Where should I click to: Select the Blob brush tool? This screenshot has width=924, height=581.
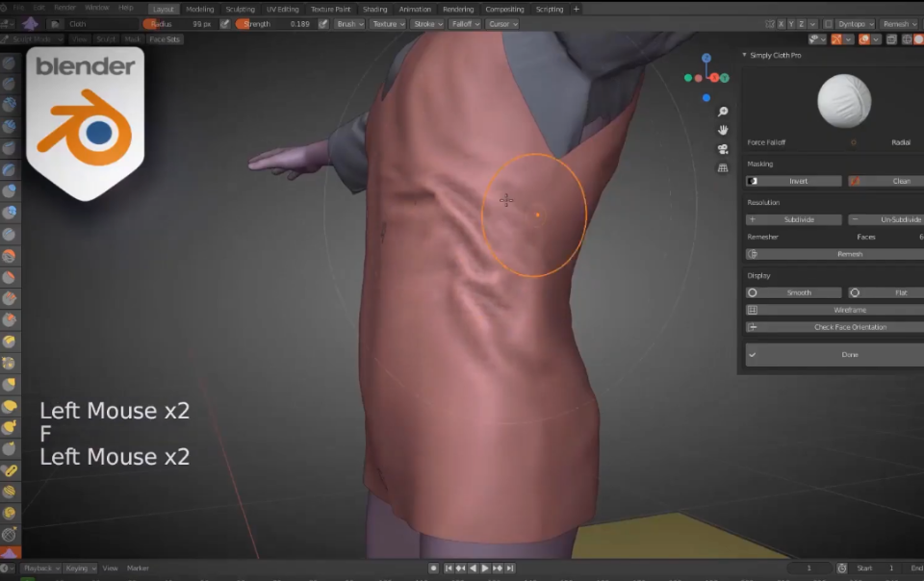[x=10, y=213]
